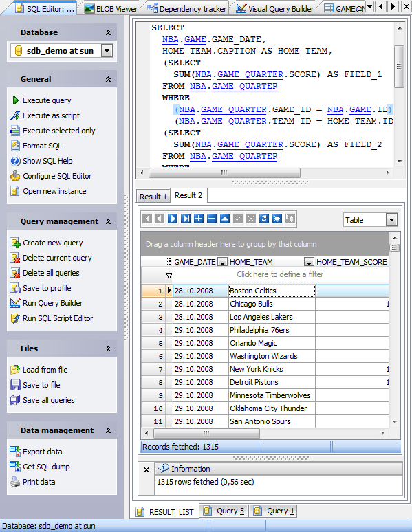The height and width of the screenshot is (532, 412).
Task: Collapse the Query management section
Action: 109,221
